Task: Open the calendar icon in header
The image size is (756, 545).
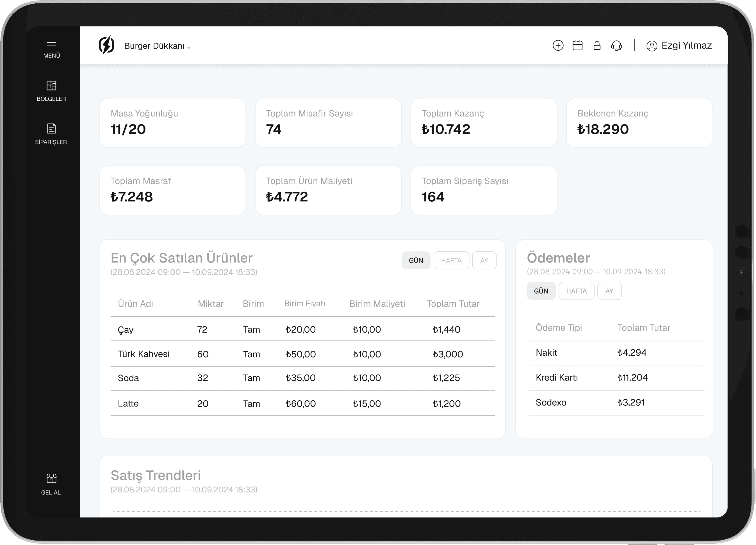Action: coord(577,45)
